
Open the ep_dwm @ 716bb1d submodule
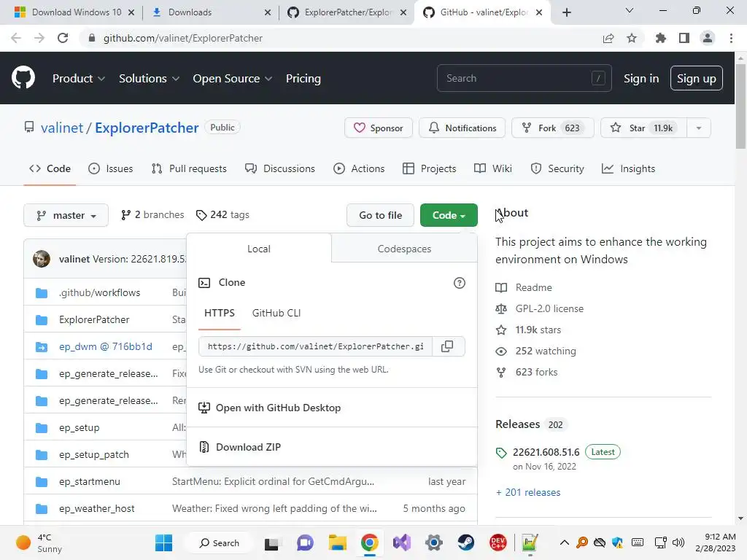(x=105, y=346)
